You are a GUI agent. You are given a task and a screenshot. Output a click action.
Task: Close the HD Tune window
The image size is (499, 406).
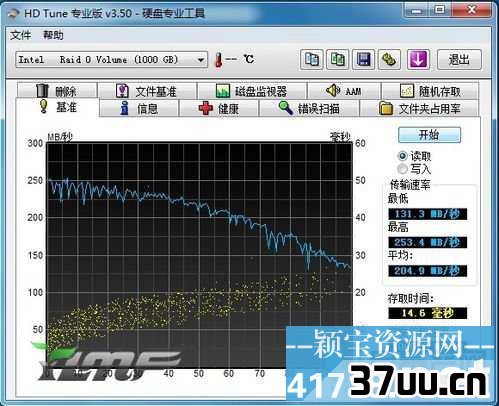click(x=471, y=10)
